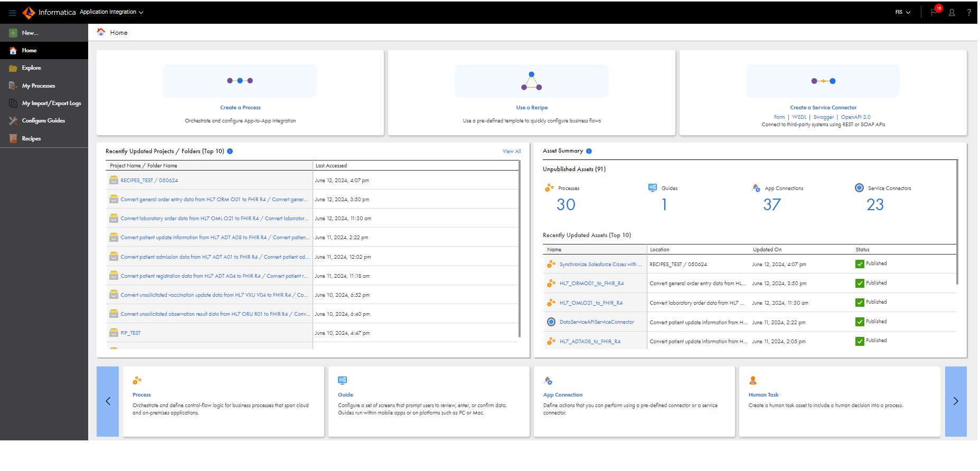Select Home in the sidebar
Image resolution: width=980 pixels, height=471 pixels.
point(44,50)
